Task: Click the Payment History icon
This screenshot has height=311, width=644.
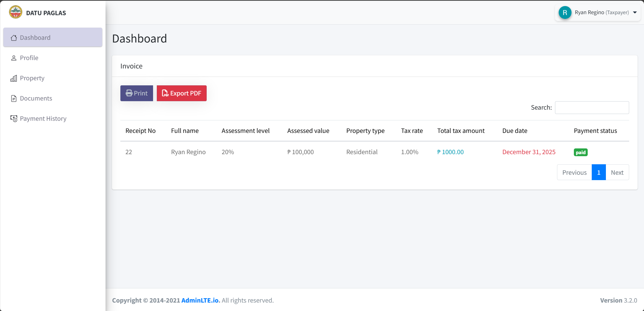Action: click(x=14, y=119)
